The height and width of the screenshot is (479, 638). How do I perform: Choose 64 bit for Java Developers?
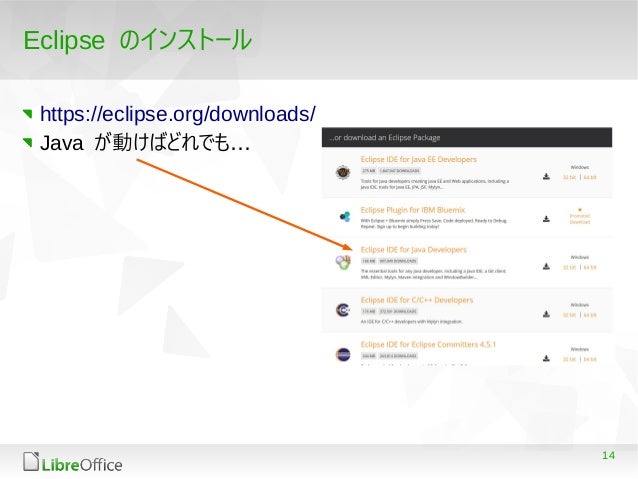(x=590, y=267)
